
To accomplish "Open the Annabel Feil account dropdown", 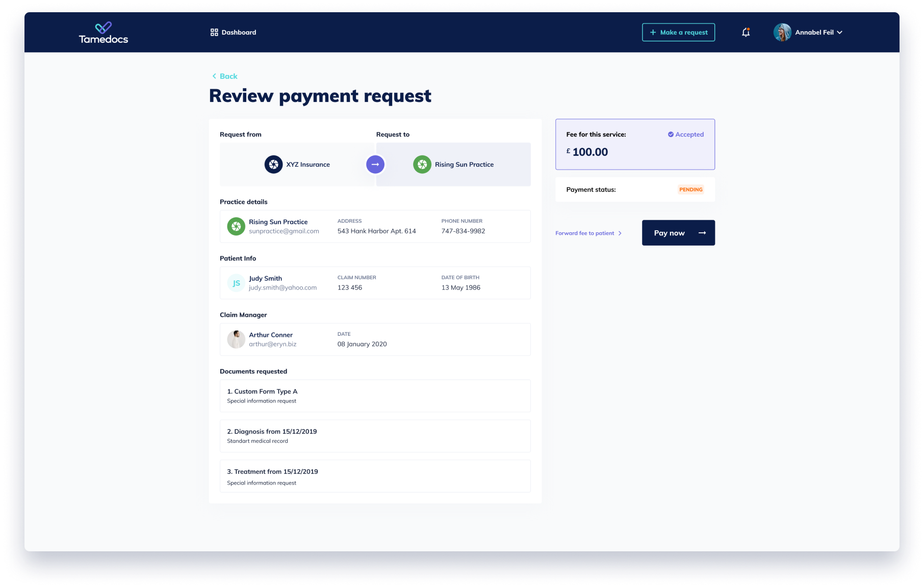I will pyautogui.click(x=839, y=33).
